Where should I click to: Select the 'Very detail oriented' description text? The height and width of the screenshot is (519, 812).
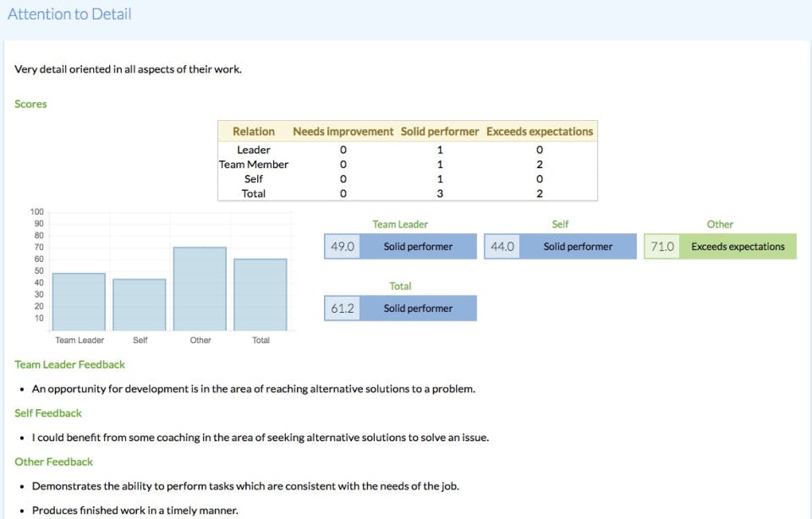[x=128, y=69]
